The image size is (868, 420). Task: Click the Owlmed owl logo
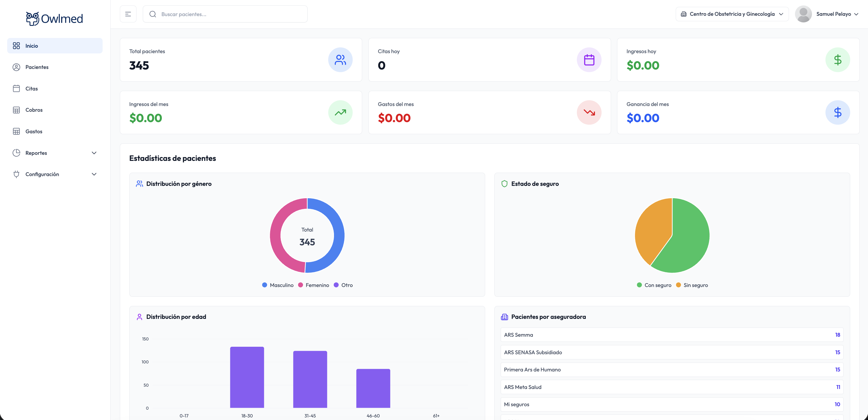pos(33,18)
